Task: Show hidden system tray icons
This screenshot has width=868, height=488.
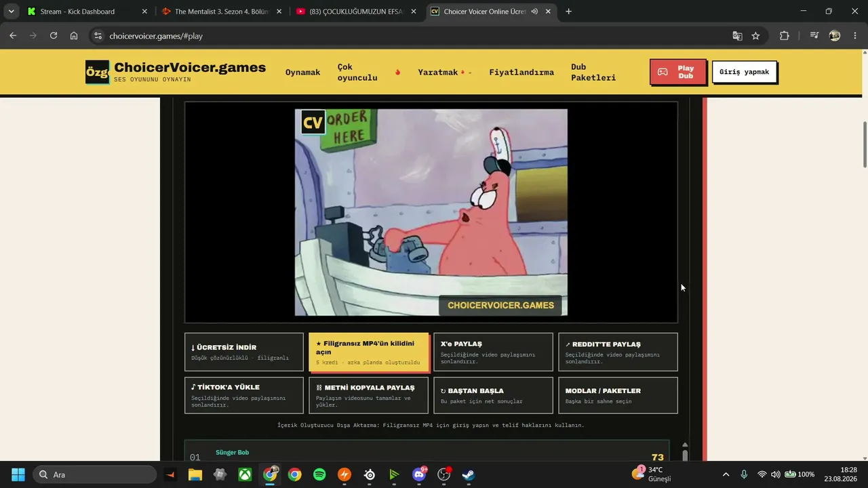Action: (x=726, y=474)
